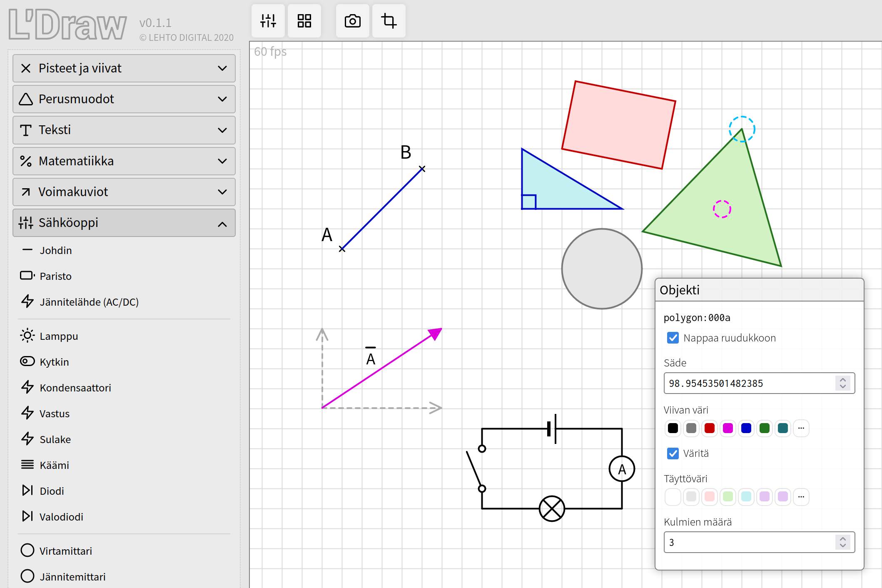Expand the Perusmuodot section
This screenshot has height=588, width=882.
click(124, 99)
